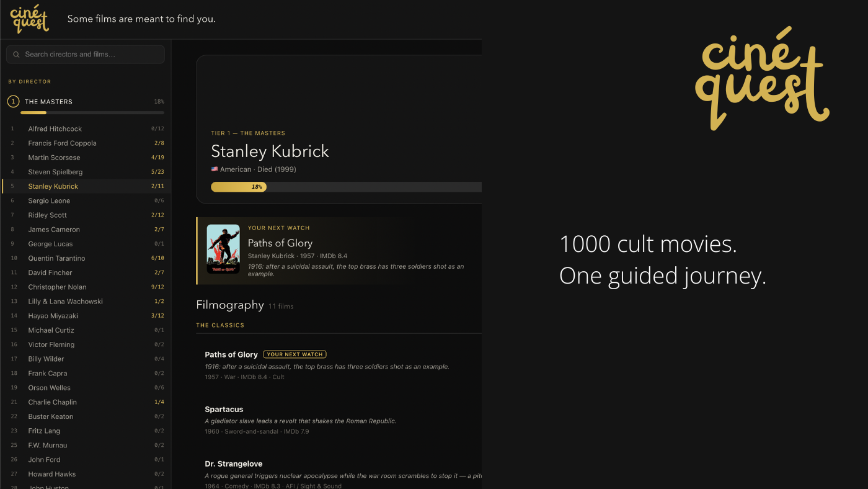Click the 9/12 count beside Christopher Nolan
Screen dimensions: 868x489
click(157, 287)
